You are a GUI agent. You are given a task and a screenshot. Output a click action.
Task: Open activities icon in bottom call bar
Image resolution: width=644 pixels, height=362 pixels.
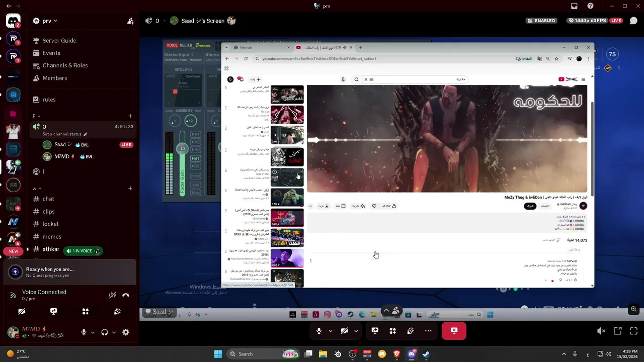(x=392, y=331)
